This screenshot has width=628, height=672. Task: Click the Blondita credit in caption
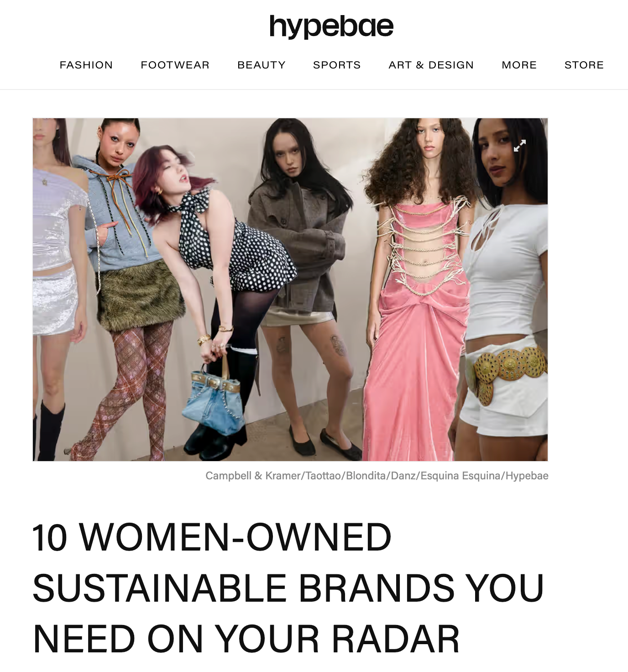tap(366, 476)
